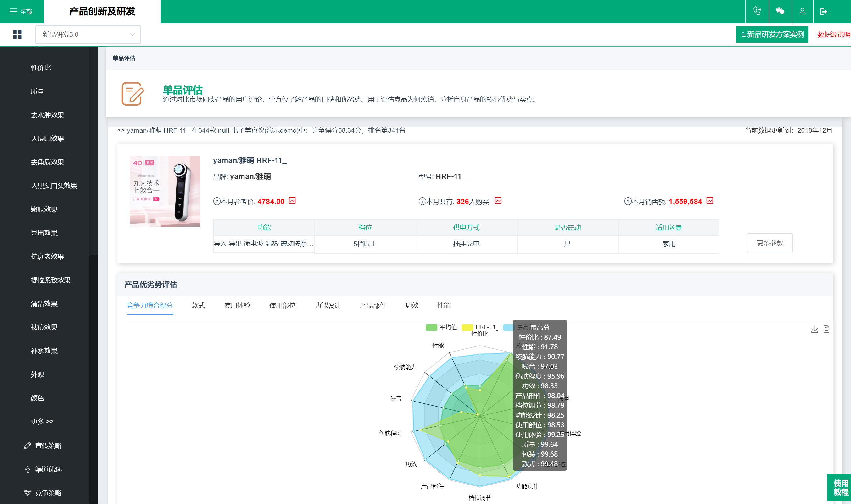
Task: Click the 新品研发方案实例 button
Action: pos(772,34)
